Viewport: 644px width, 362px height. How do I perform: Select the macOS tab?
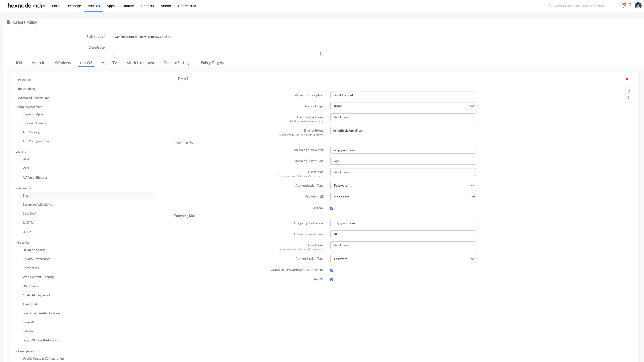86,63
